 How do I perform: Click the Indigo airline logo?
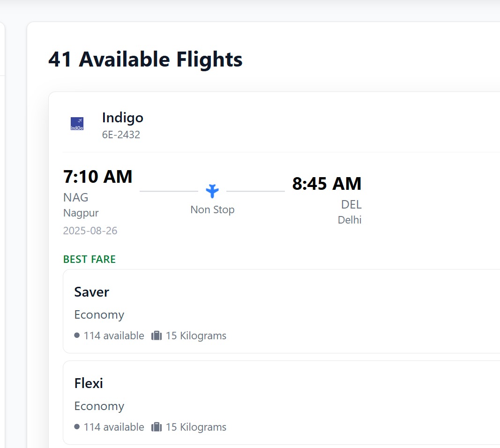77,124
